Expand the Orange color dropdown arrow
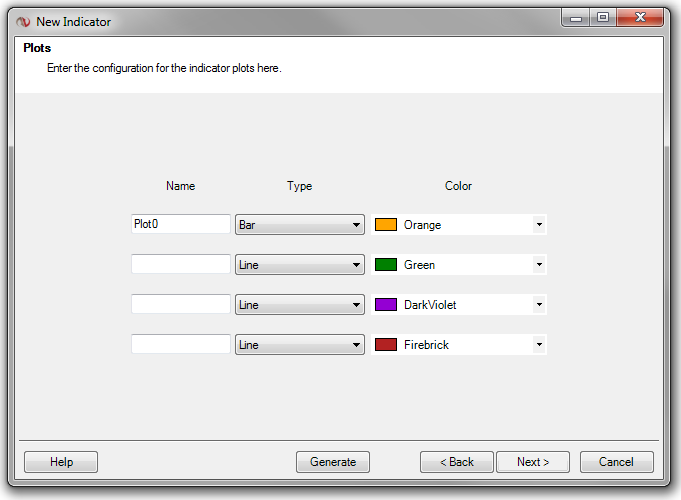The image size is (681, 500). point(539,225)
